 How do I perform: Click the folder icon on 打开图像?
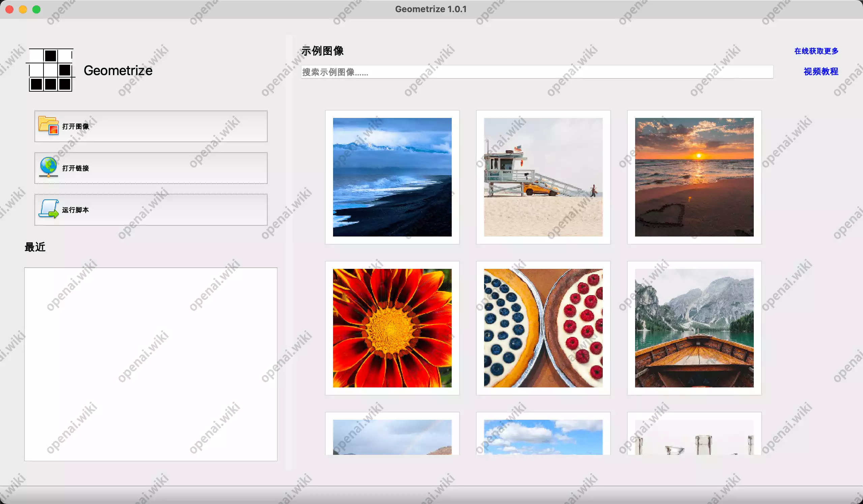tap(48, 125)
